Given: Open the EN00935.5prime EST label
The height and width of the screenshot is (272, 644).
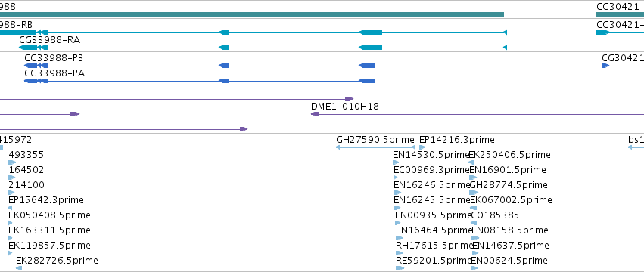Looking at the screenshot, I should coord(434,215).
